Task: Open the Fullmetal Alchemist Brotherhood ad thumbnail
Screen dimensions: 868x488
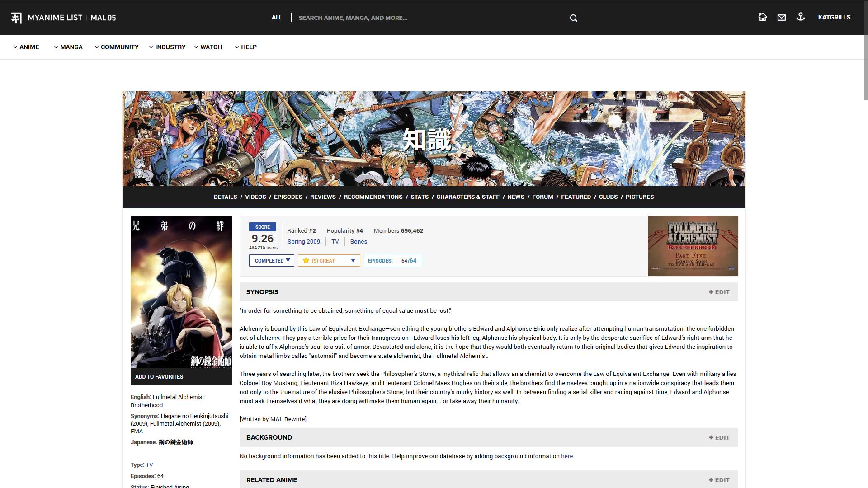Action: pyautogui.click(x=693, y=246)
